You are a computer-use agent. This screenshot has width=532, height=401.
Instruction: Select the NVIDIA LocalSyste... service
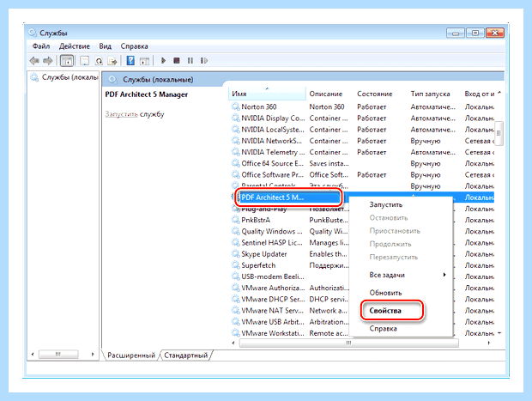point(273,130)
